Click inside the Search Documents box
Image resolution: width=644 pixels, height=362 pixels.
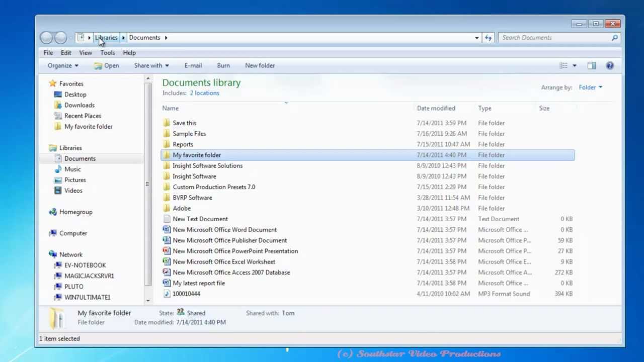[x=553, y=37]
